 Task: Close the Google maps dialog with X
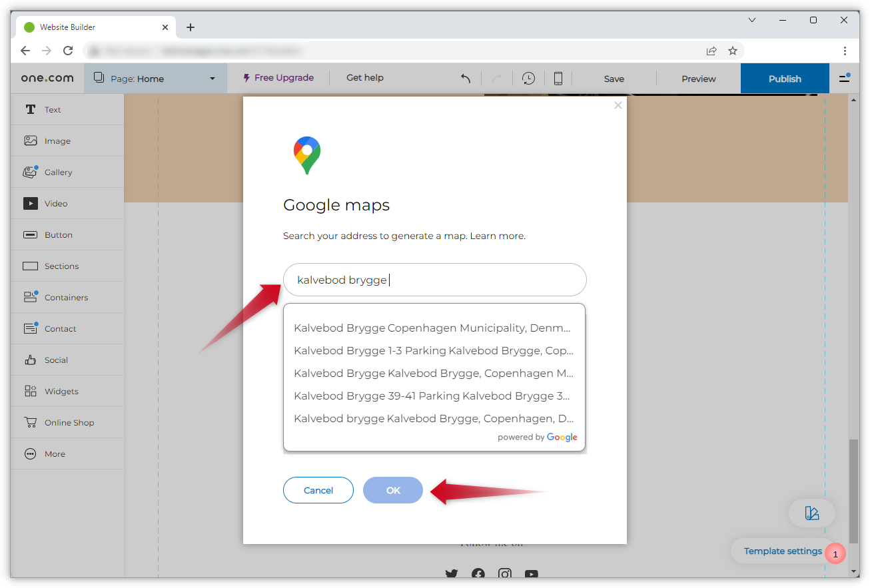(x=618, y=105)
